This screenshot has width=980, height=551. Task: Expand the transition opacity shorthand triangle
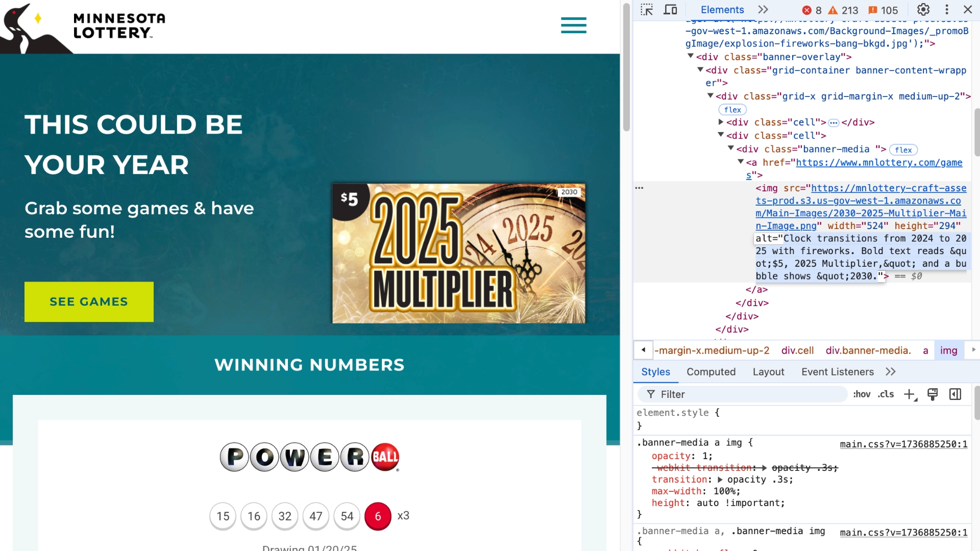point(720,480)
